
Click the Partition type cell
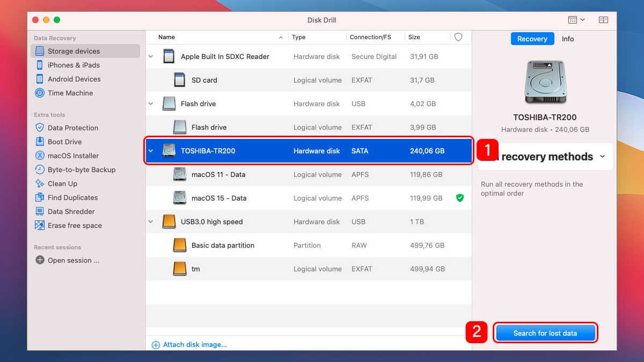pyautogui.click(x=307, y=245)
